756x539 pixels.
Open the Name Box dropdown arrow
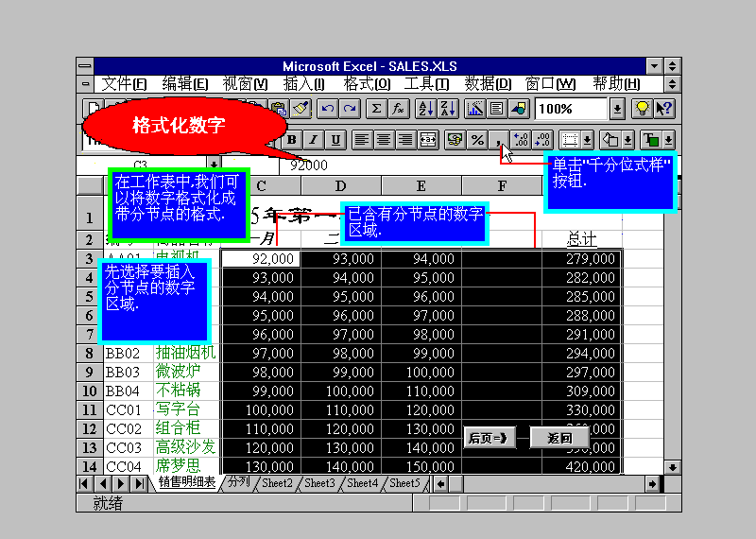point(214,165)
